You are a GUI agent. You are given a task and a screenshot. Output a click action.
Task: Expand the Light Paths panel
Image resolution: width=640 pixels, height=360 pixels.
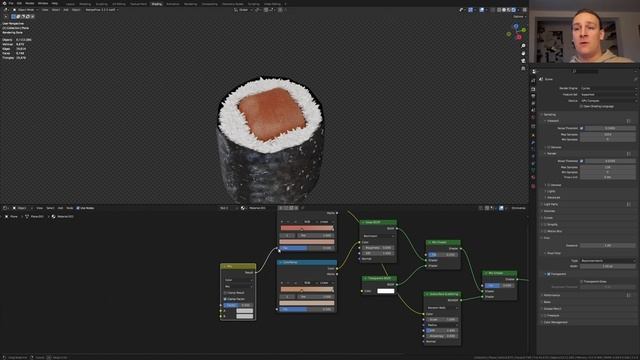551,204
